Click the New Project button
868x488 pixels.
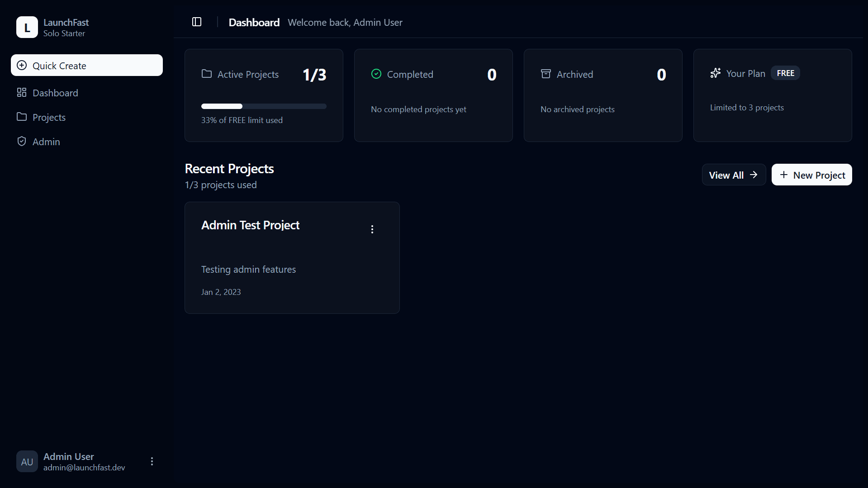(811, 175)
